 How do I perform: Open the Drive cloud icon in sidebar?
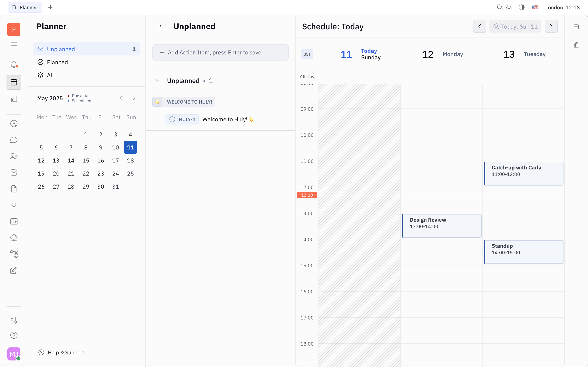14,238
